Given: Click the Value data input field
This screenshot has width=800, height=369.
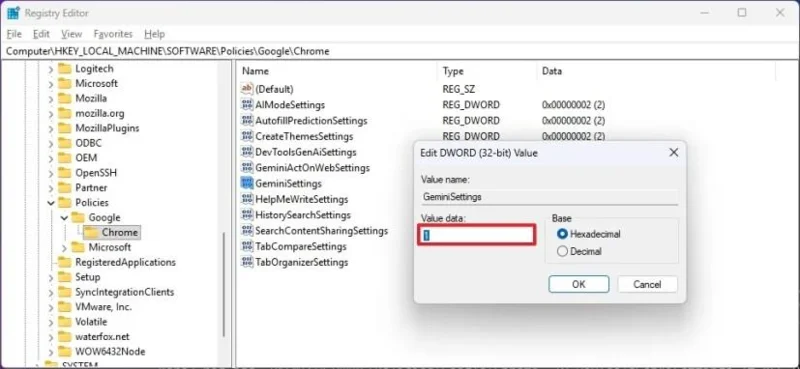Looking at the screenshot, I should pos(477,235).
